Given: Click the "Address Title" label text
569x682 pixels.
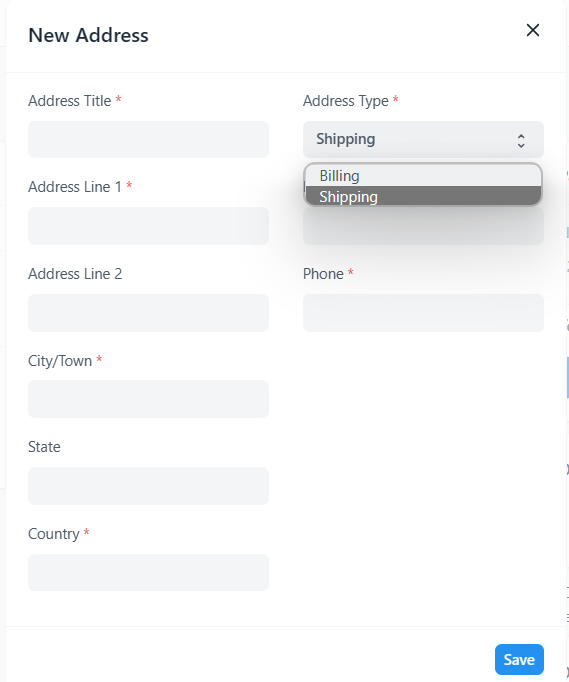Looking at the screenshot, I should (70, 101).
